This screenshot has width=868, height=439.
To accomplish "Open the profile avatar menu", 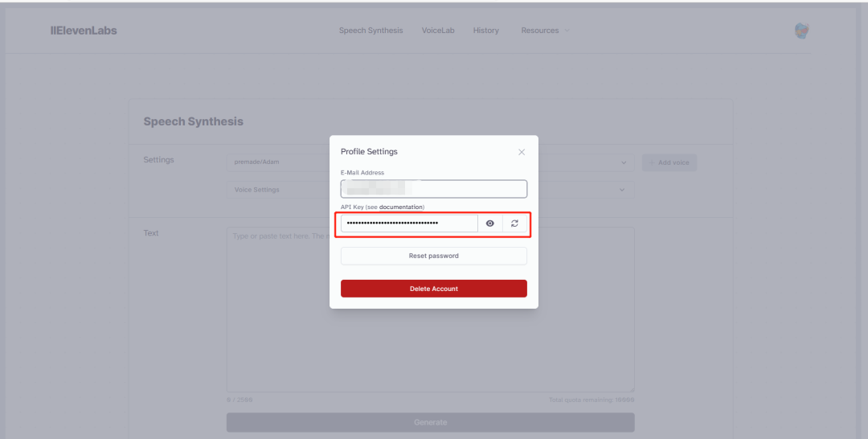I will click(x=800, y=31).
